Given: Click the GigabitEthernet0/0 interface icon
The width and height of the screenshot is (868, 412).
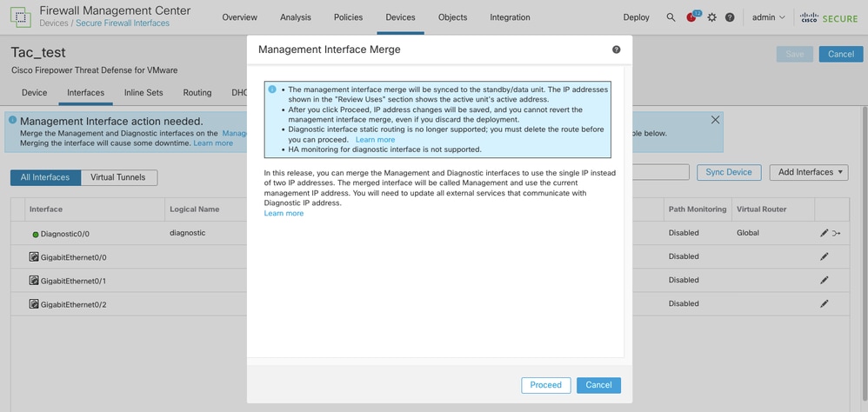Looking at the screenshot, I should coord(34,256).
